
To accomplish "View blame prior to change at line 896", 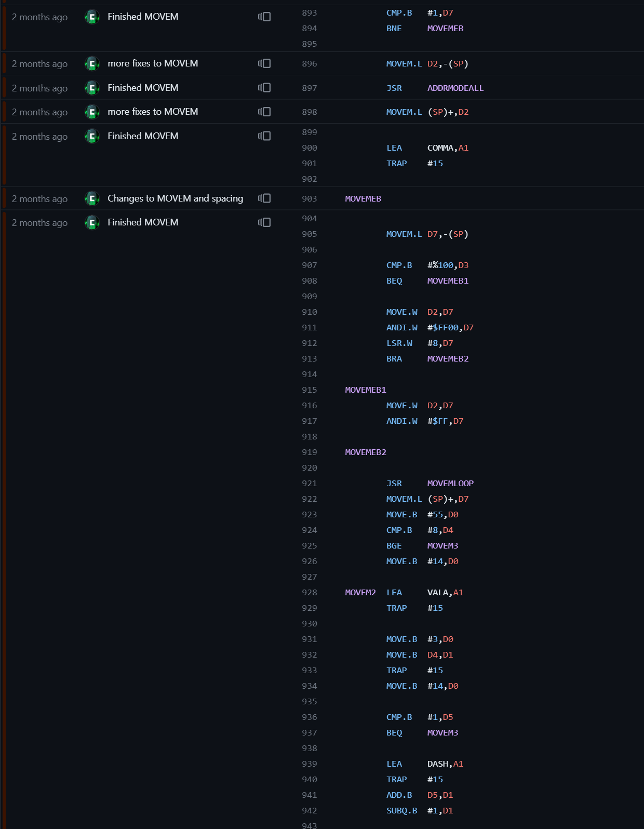I will click(264, 63).
